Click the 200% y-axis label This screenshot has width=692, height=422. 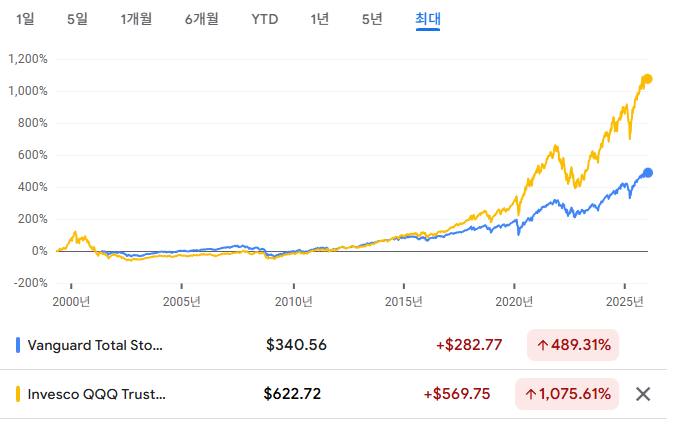(x=33, y=219)
